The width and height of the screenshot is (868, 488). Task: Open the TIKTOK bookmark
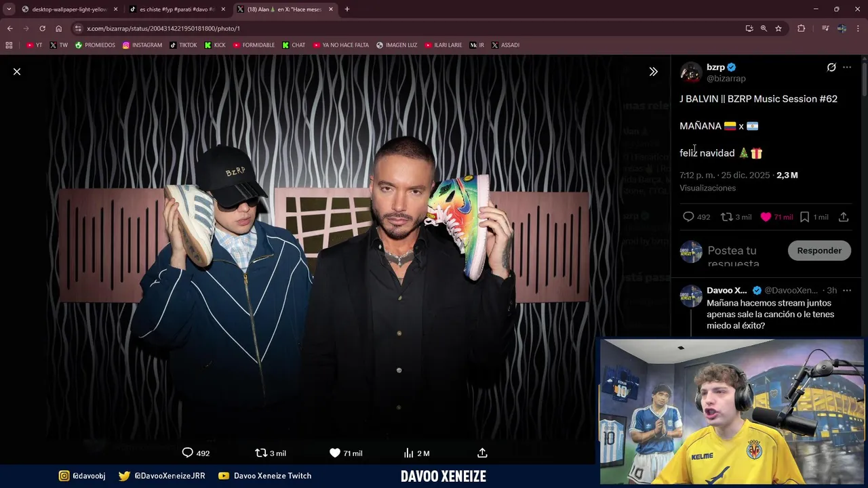[183, 45]
